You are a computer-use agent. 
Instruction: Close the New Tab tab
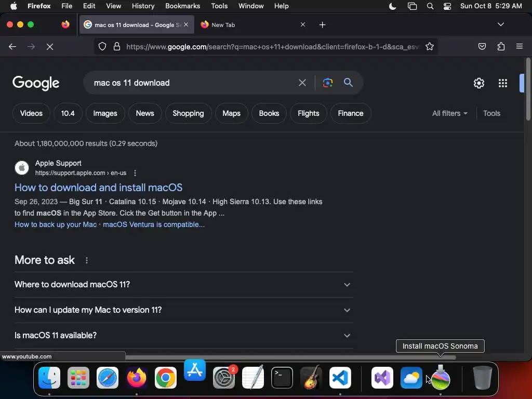[x=303, y=24]
